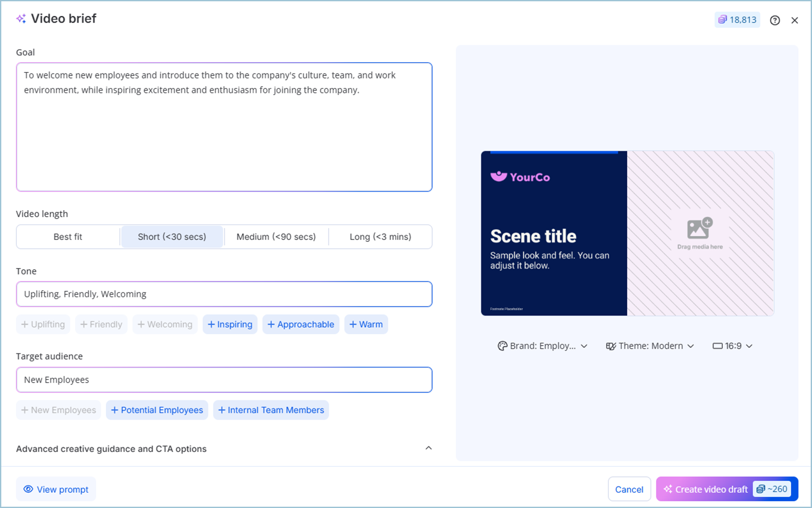Add the Inspiring tone tag

coord(230,325)
